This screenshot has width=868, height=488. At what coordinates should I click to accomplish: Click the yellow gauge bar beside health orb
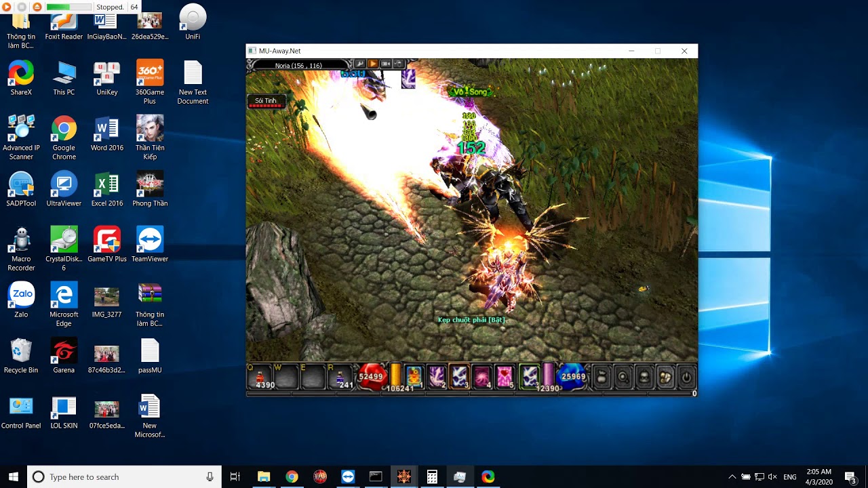395,373
